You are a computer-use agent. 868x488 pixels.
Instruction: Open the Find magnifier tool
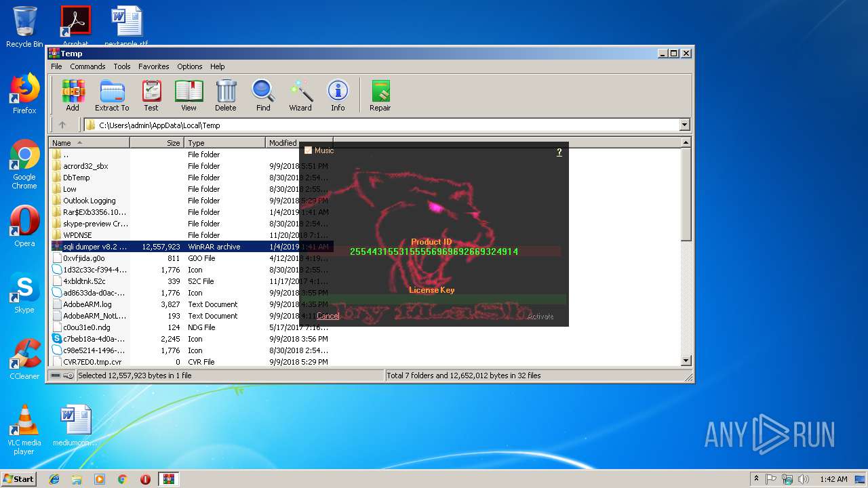263,95
